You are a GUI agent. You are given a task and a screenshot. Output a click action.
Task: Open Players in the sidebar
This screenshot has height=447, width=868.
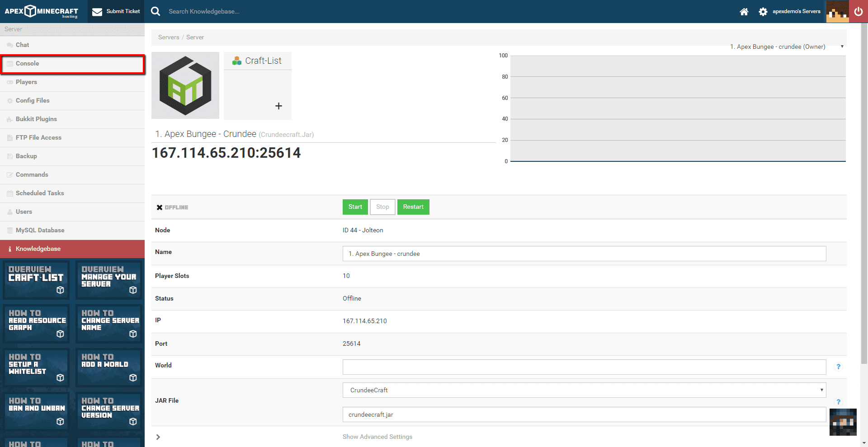pos(72,82)
